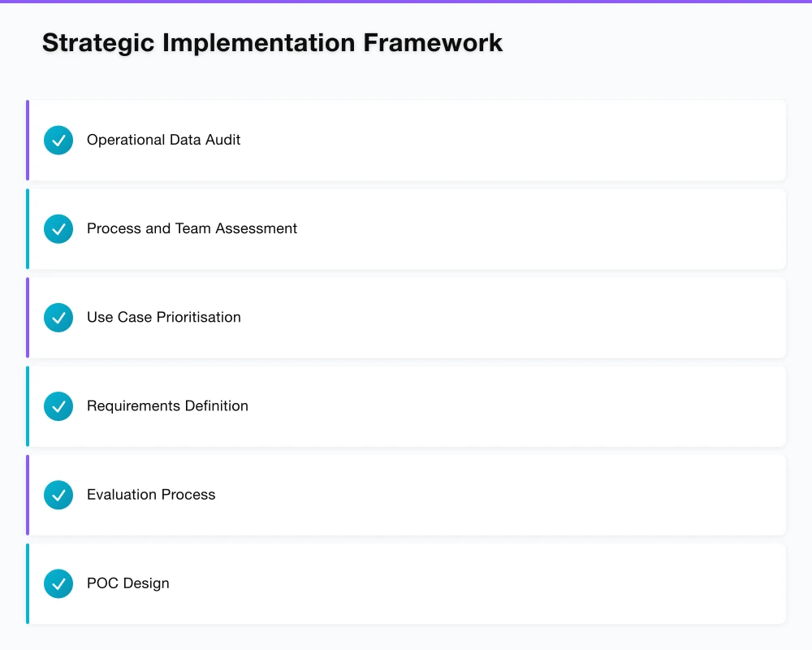Screen dimensions: 812x650
Task: Click the Use Case Prioritisation label
Action: tap(163, 317)
